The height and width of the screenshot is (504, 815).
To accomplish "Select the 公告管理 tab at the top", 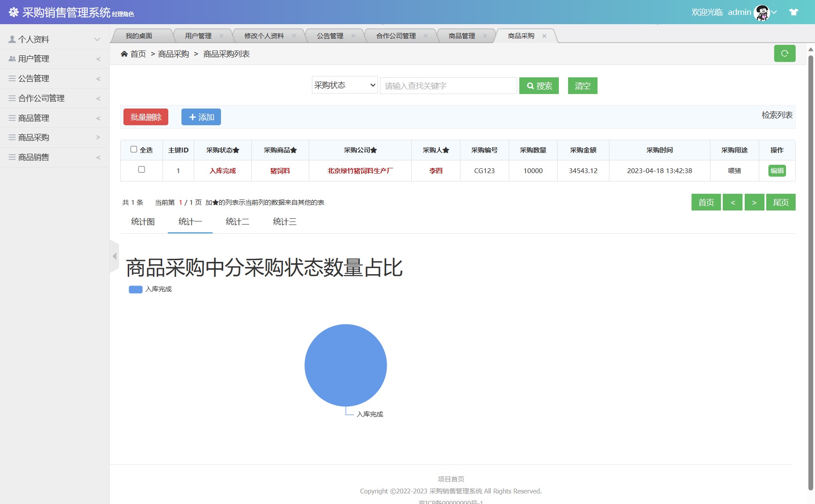I will point(330,36).
